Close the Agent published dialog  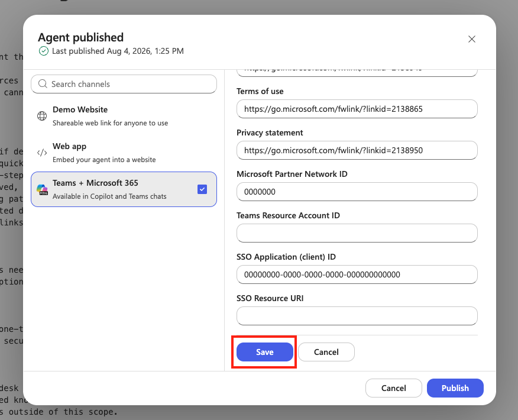[x=471, y=39]
